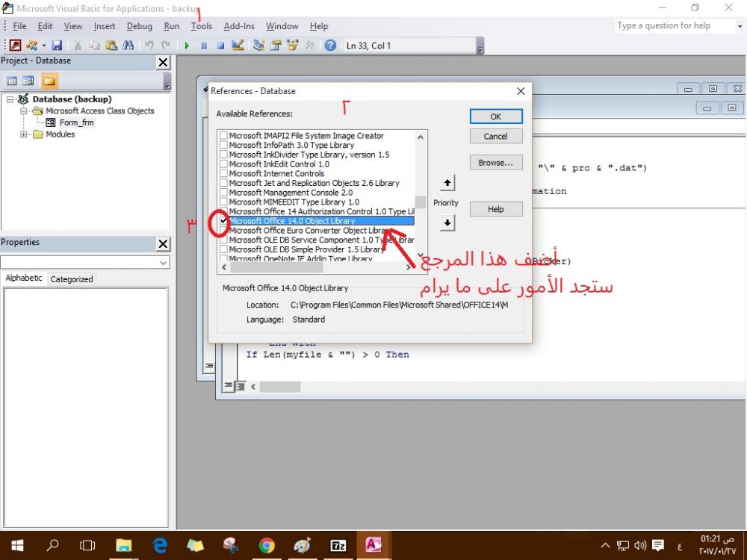Viewport: 747px width, 560px height.
Task: Move reference priority down with arrow button
Action: [x=447, y=223]
